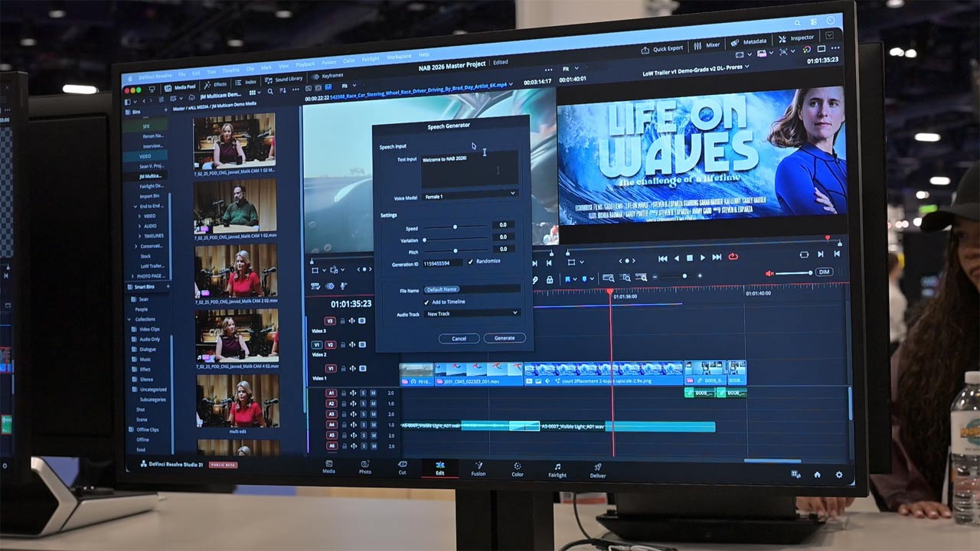Open the Voice Model dropdown
The height and width of the screenshot is (551, 980).
(470, 196)
